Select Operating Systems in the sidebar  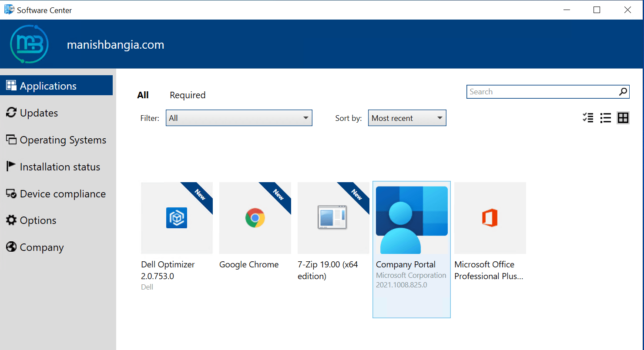(63, 140)
